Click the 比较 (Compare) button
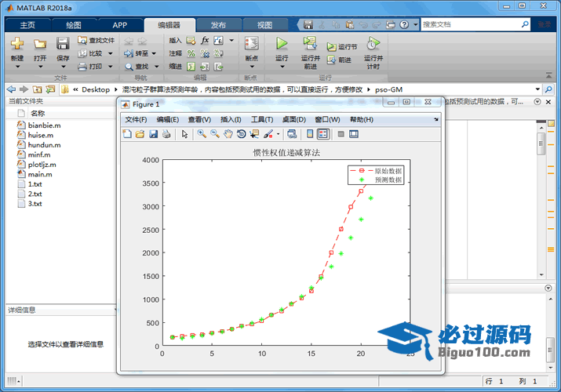 click(92, 53)
